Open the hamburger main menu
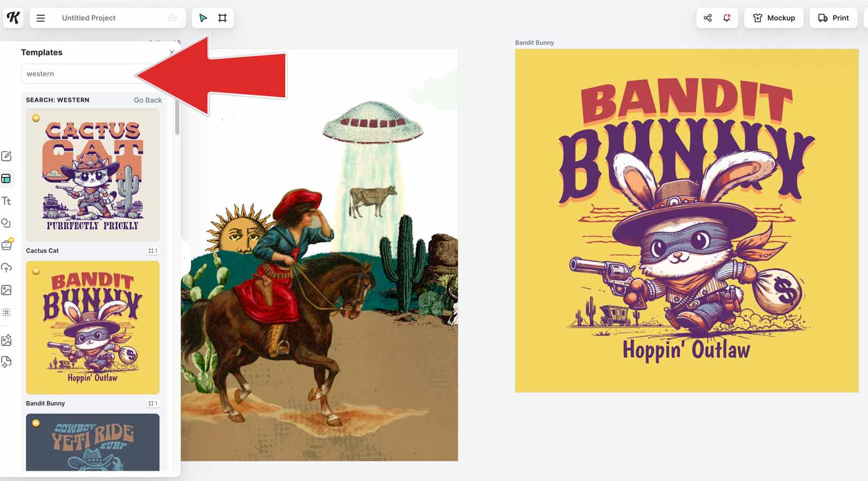 point(41,18)
